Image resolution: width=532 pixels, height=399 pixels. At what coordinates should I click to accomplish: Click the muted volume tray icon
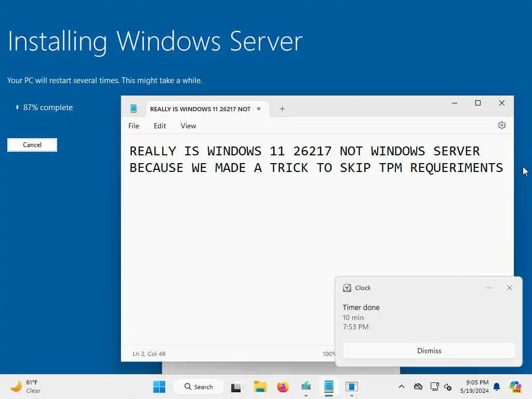coord(447,387)
